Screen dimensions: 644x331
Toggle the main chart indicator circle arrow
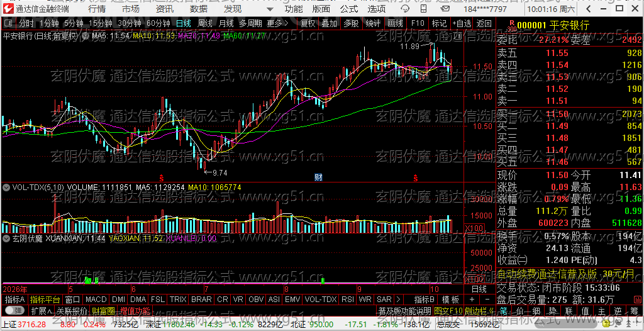(86, 36)
